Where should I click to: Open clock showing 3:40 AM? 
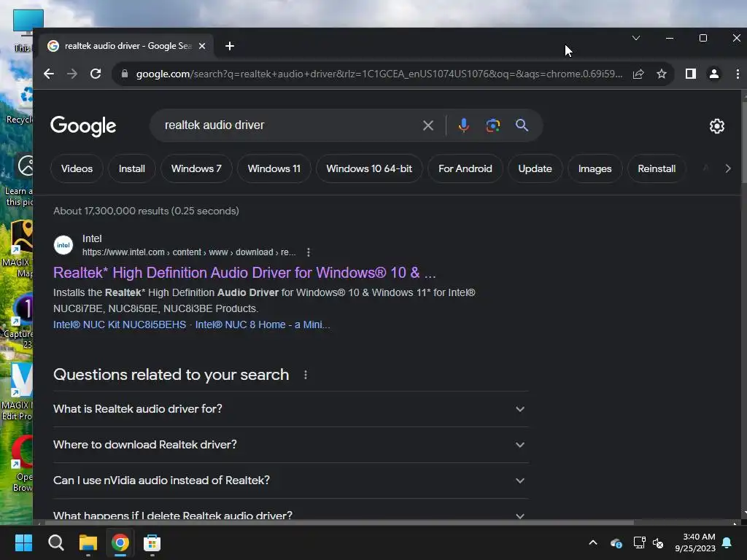(695, 542)
